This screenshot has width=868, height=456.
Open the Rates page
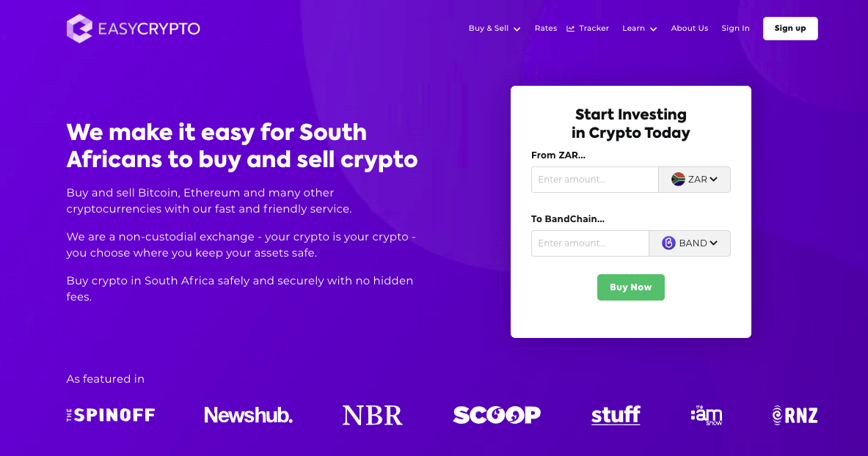(545, 28)
